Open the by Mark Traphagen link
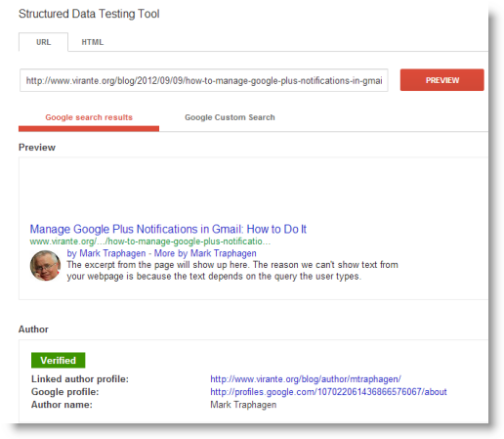The image size is (504, 439). tap(106, 253)
